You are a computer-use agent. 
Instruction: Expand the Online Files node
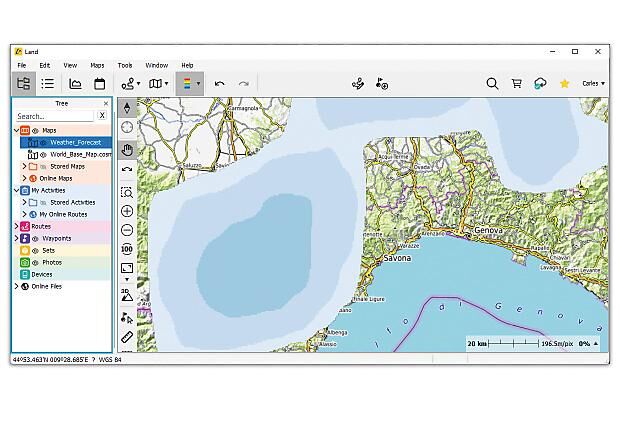tap(17, 286)
